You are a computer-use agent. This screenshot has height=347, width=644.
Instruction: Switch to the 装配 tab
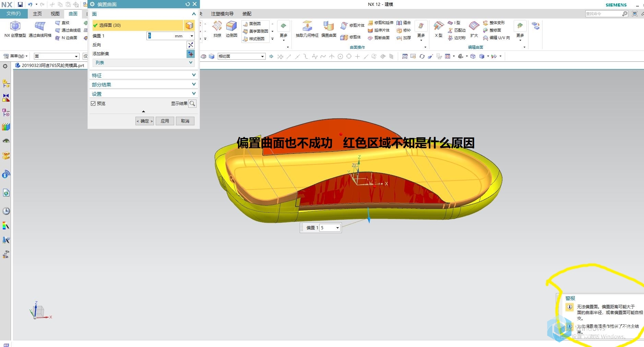247,14
